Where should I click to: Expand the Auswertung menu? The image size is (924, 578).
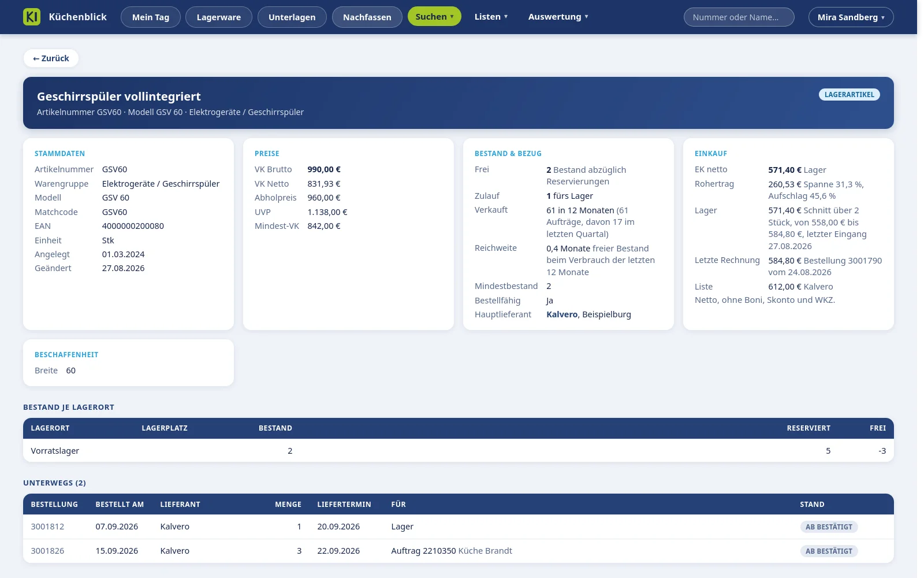(x=558, y=17)
